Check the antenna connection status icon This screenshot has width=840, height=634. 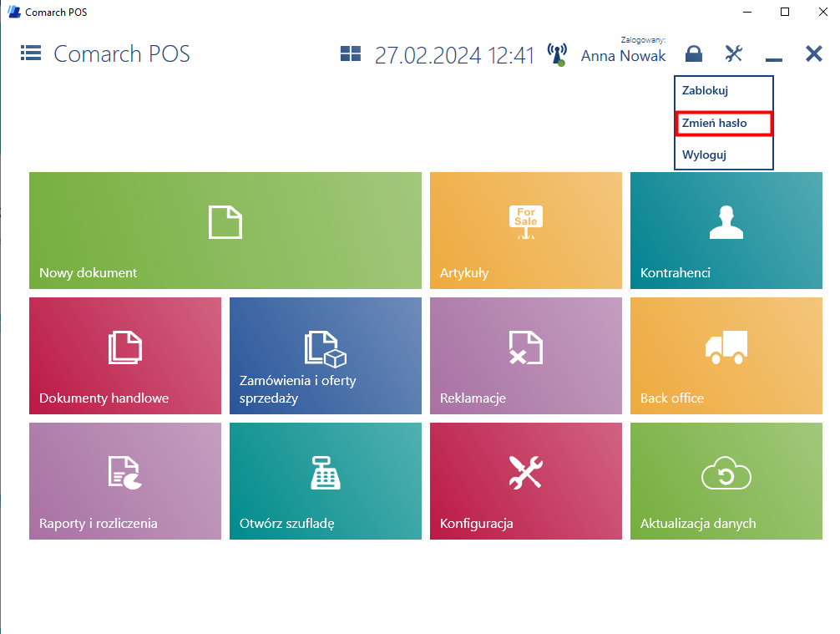pos(557,54)
